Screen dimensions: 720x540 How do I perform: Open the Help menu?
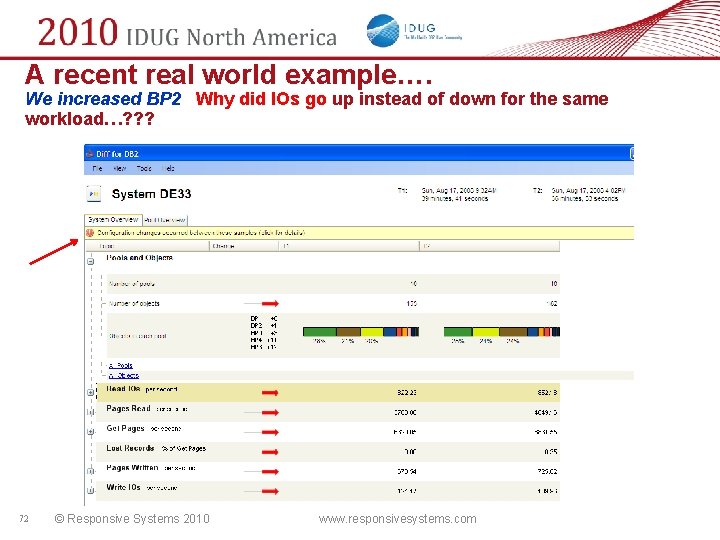pyautogui.click(x=168, y=169)
